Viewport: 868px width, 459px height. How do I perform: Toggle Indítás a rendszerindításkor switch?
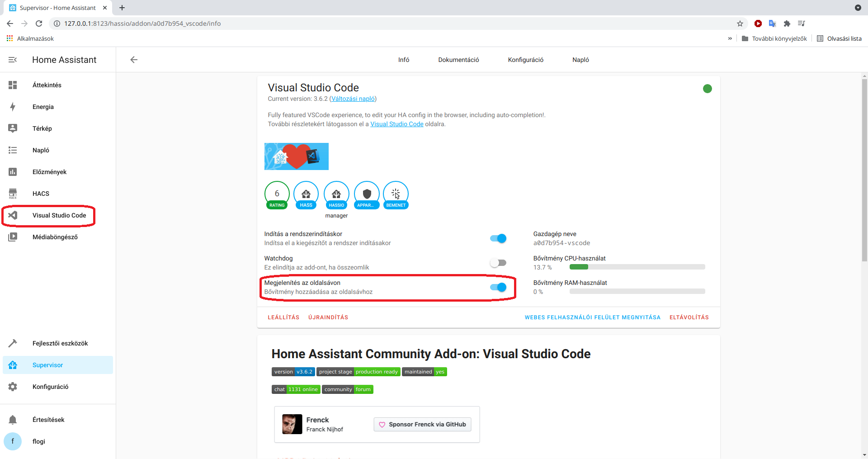pos(498,238)
